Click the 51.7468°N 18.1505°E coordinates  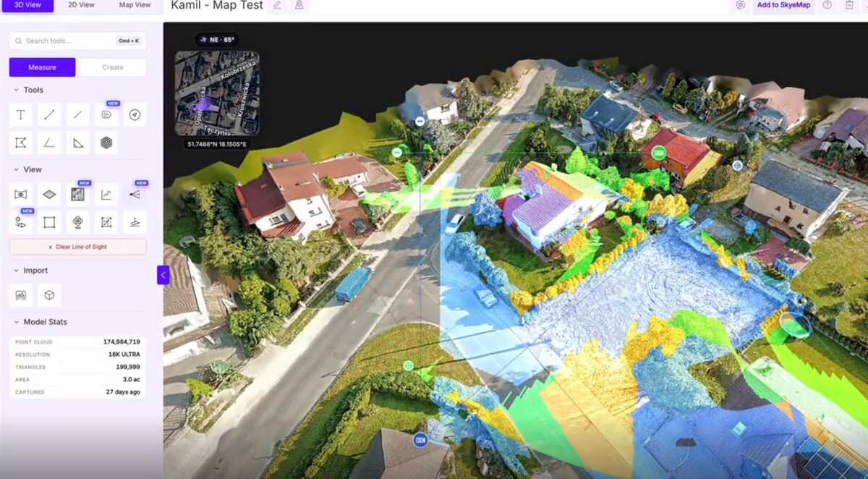[217, 145]
